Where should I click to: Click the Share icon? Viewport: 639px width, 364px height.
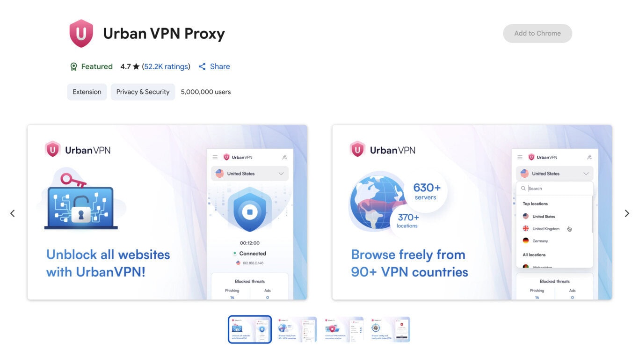(x=202, y=66)
